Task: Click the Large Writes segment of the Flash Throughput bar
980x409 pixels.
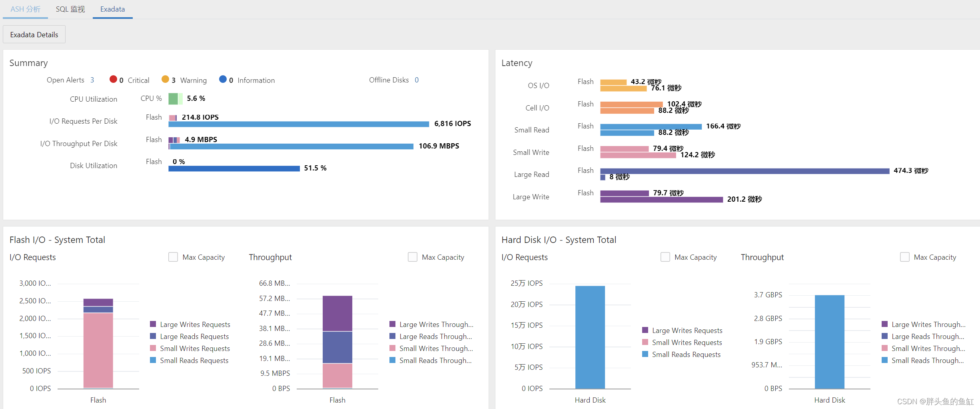Action: 337,313
